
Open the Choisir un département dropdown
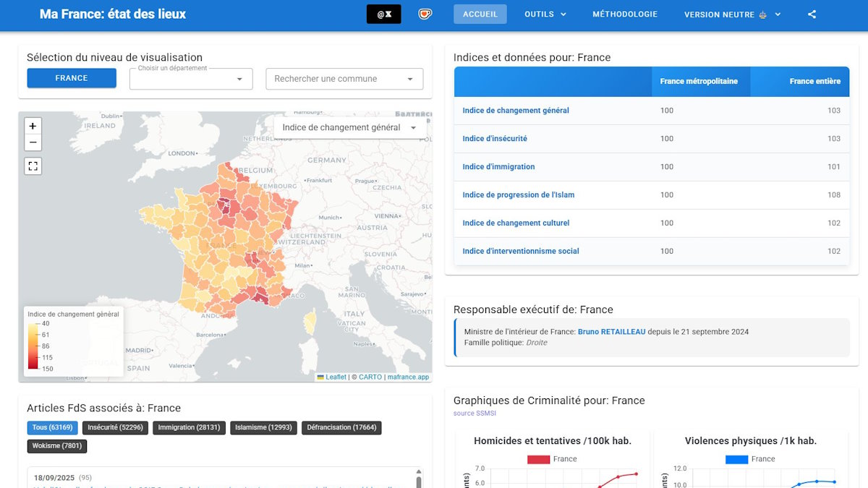click(191, 79)
